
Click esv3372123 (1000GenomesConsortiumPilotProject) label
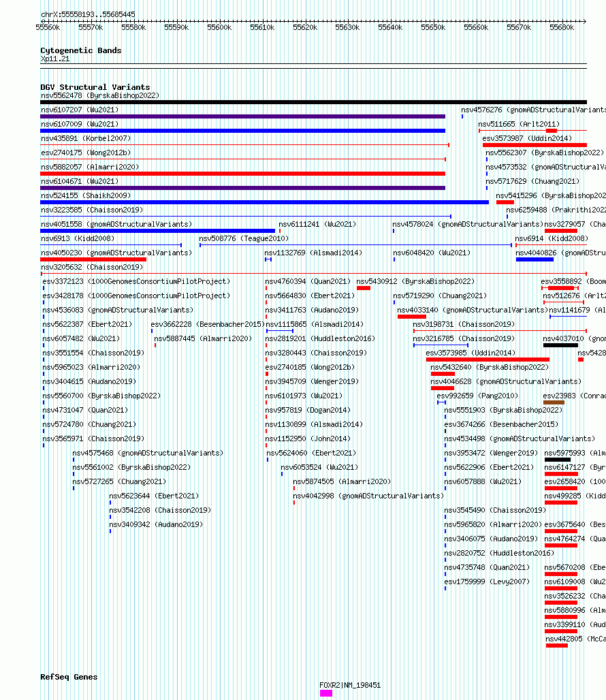[x=137, y=281]
